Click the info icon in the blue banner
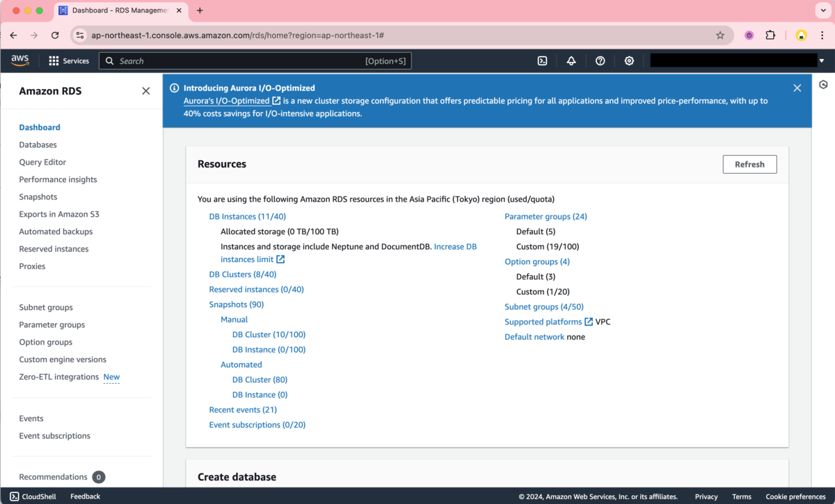Screen dimensions: 835x504 coord(175,88)
